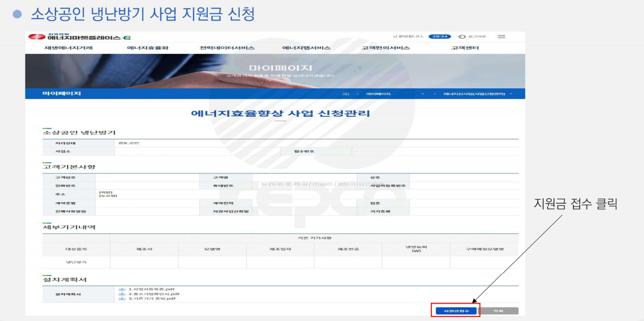Click the 검토.승인 status text

pos(128,143)
